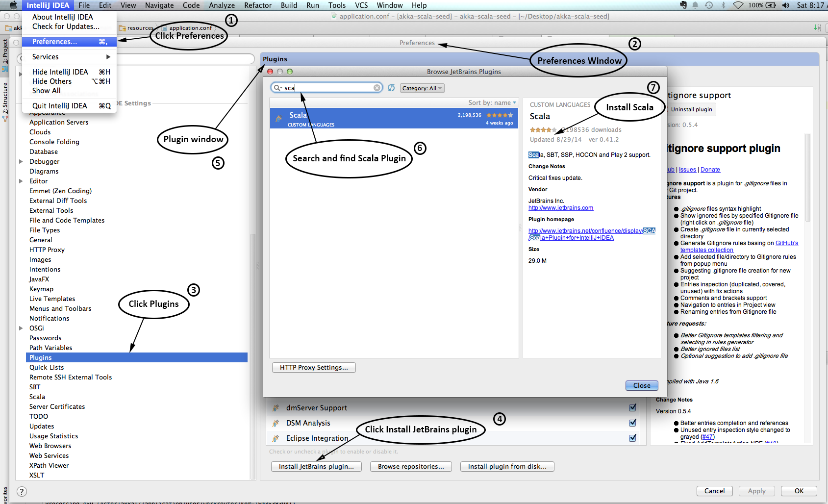
Task: Click the Issues link in gitignore description
Action: pos(687,170)
